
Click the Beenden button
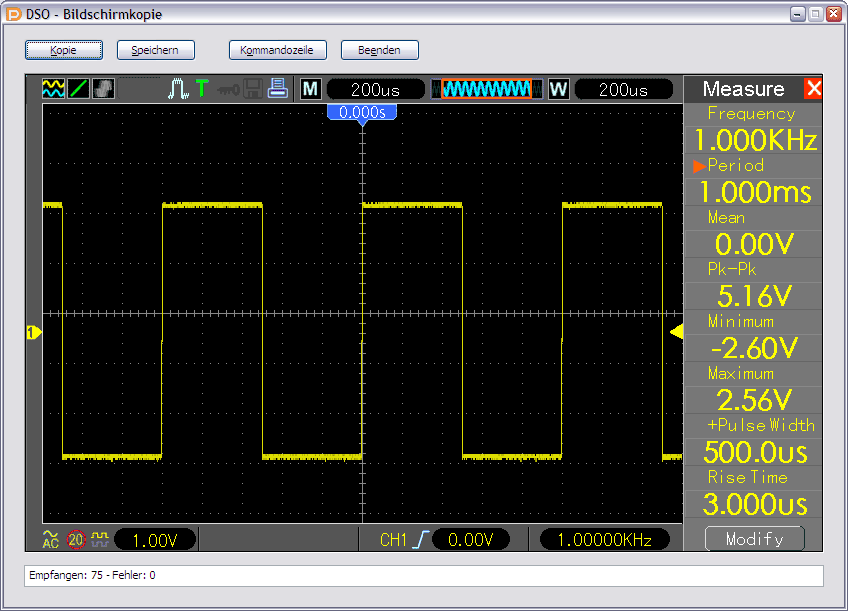[380, 50]
